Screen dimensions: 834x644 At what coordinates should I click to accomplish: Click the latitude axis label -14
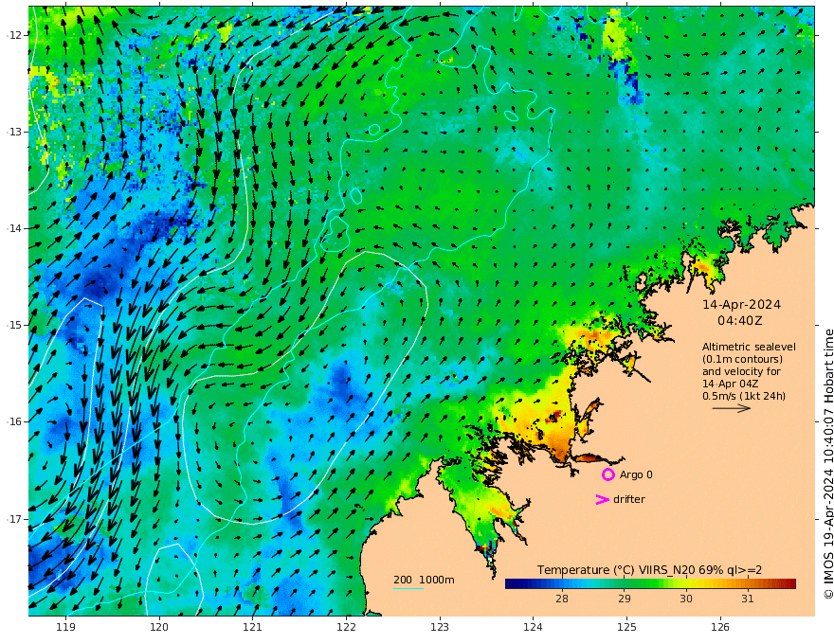tap(14, 228)
